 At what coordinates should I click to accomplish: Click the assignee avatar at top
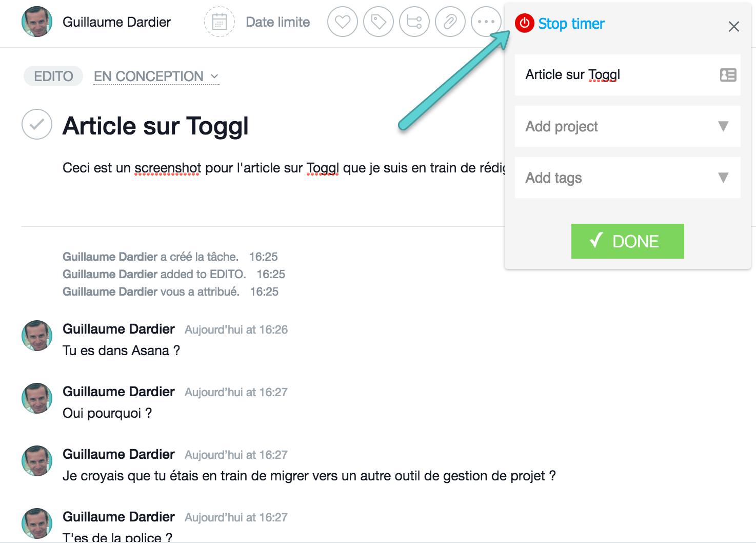pos(37,22)
